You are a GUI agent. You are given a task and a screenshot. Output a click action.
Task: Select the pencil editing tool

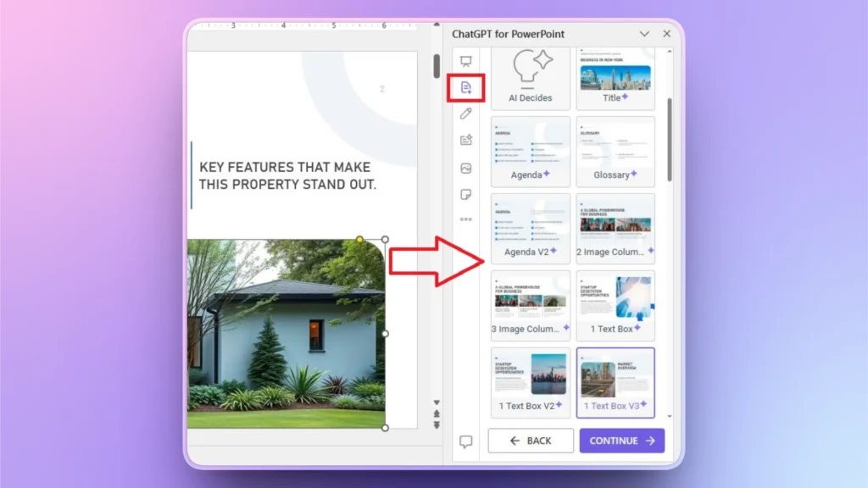pyautogui.click(x=465, y=114)
